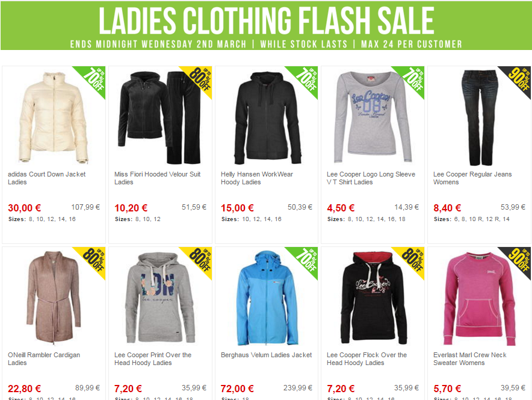Click the Ladies Clothing Flash Sale banner
Image resolution: width=532 pixels, height=400 pixels.
pos(266,25)
